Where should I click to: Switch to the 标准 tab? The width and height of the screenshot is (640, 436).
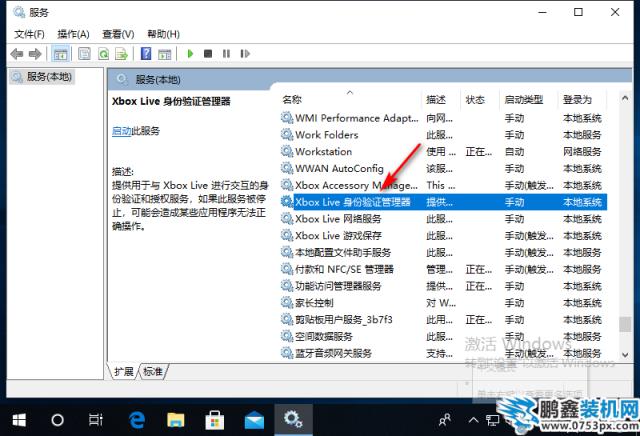click(x=153, y=371)
